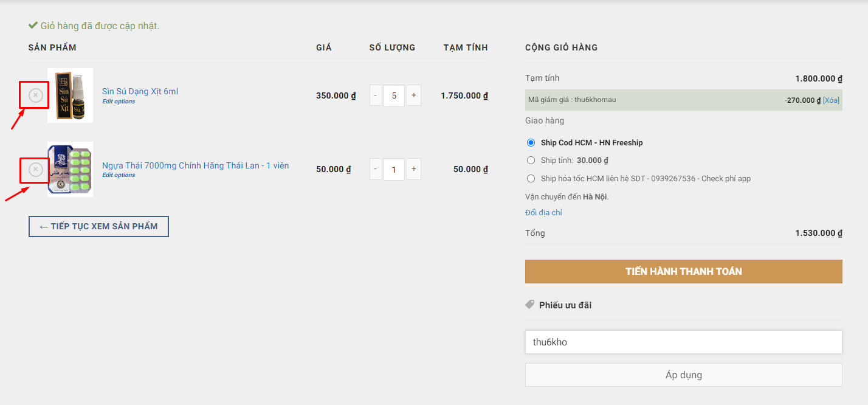This screenshot has height=405, width=868.
Task: Open Sìn Sú Dạng Xịt 6ml product link
Action: (x=140, y=91)
